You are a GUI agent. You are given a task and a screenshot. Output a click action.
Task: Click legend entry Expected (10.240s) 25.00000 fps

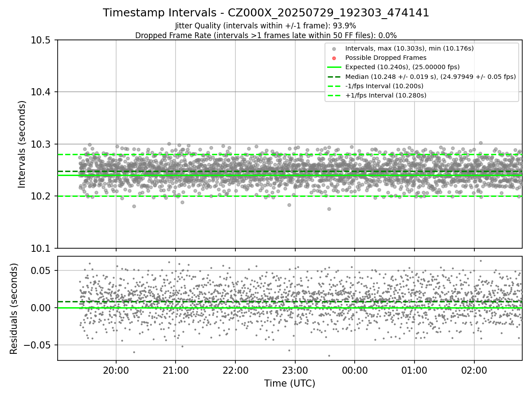click(403, 67)
